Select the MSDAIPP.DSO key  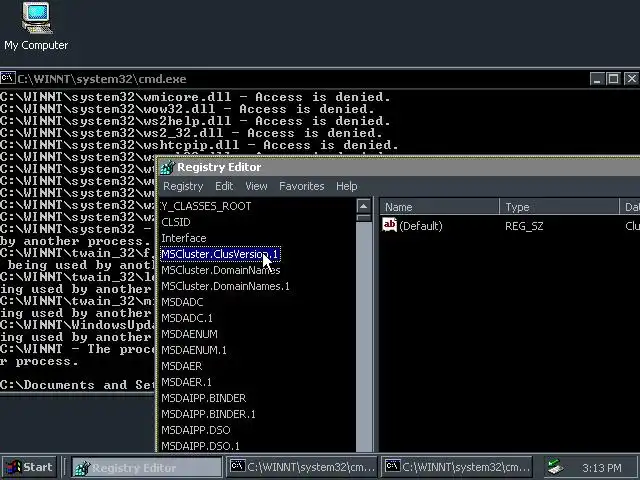pos(196,430)
